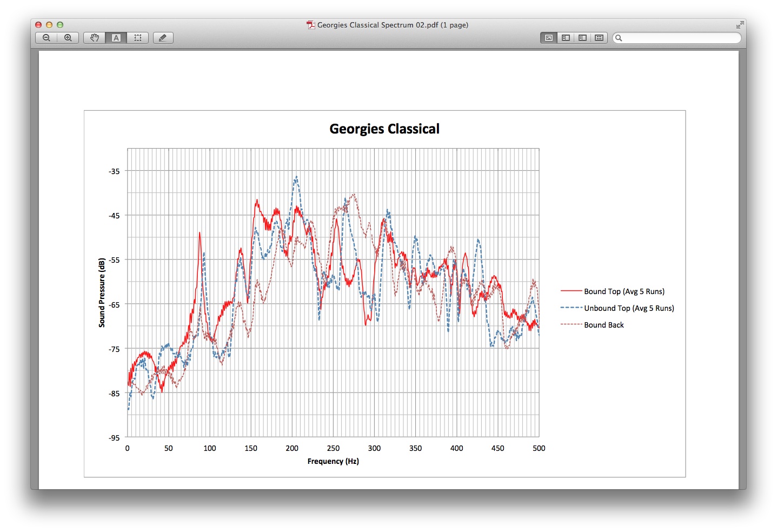Zoom in with the plus magnifier

pos(68,38)
